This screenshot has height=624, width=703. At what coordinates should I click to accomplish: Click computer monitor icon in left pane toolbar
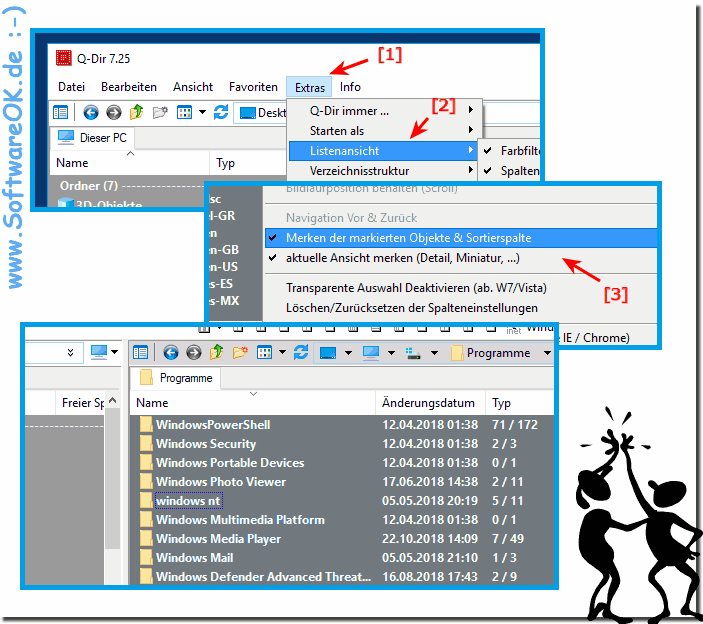click(99, 353)
